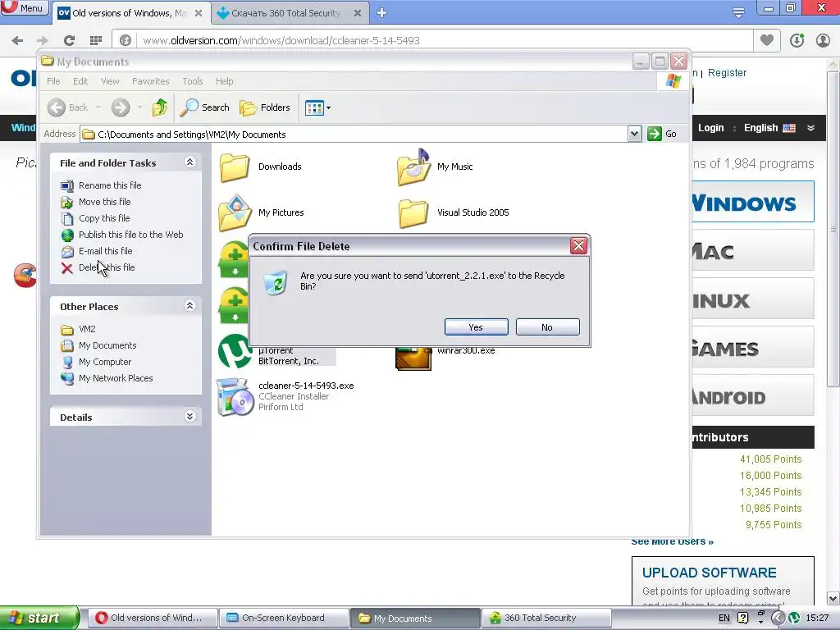Viewport: 840px width, 630px height.
Task: Click See More Users link
Action: [x=672, y=542]
